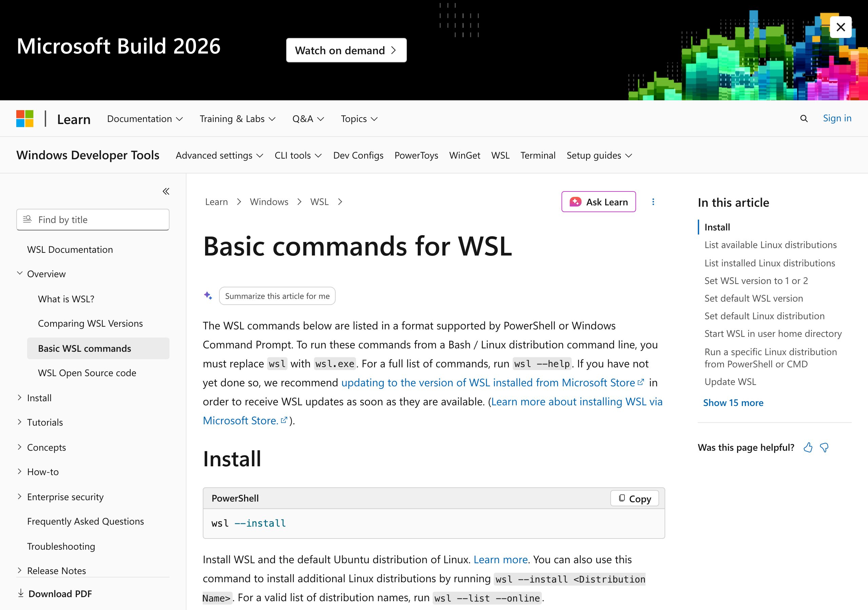868x610 pixels.
Task: Expand the Setup guides dropdown
Action: pyautogui.click(x=599, y=155)
